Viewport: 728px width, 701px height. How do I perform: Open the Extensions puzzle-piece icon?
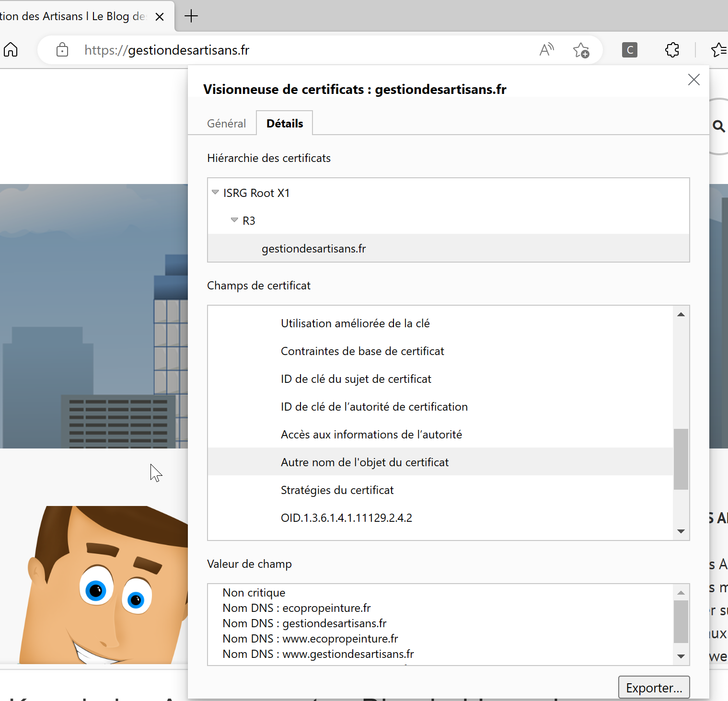point(672,50)
